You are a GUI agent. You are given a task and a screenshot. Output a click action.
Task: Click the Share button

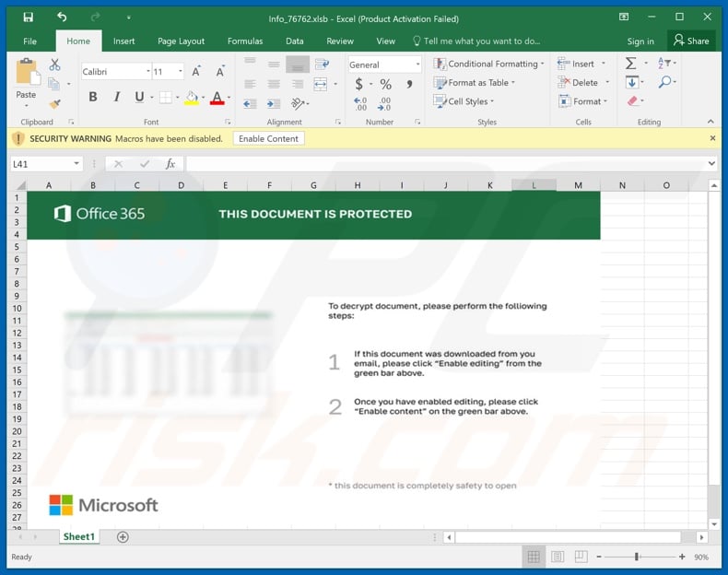(691, 41)
